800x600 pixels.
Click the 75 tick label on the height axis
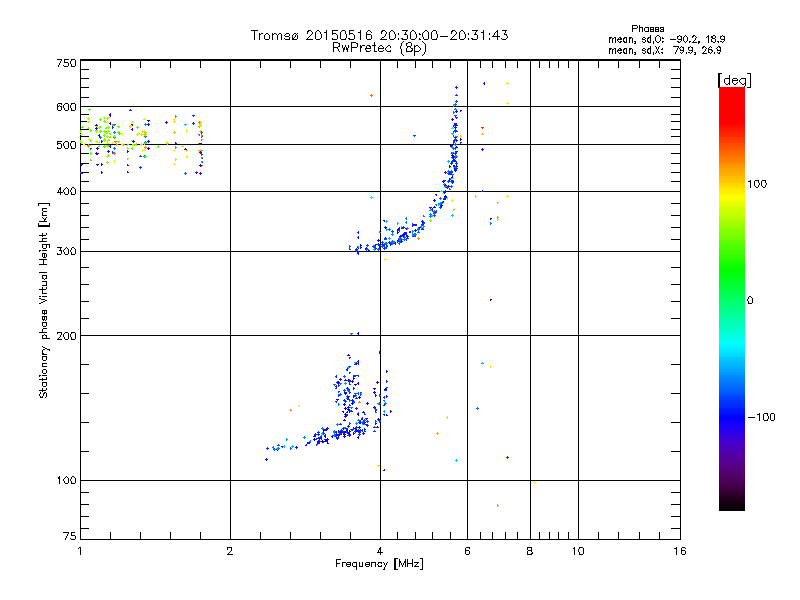click(x=68, y=539)
